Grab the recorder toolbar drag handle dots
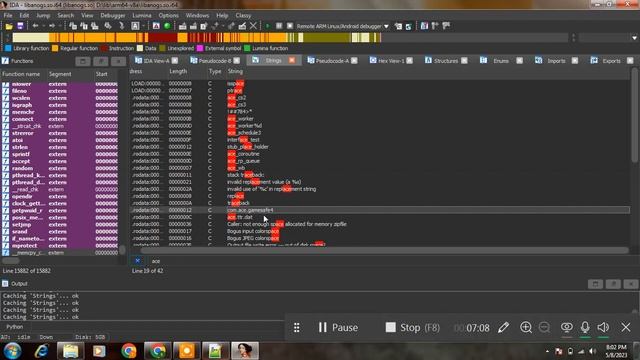The image size is (640, 360). pos(297,327)
